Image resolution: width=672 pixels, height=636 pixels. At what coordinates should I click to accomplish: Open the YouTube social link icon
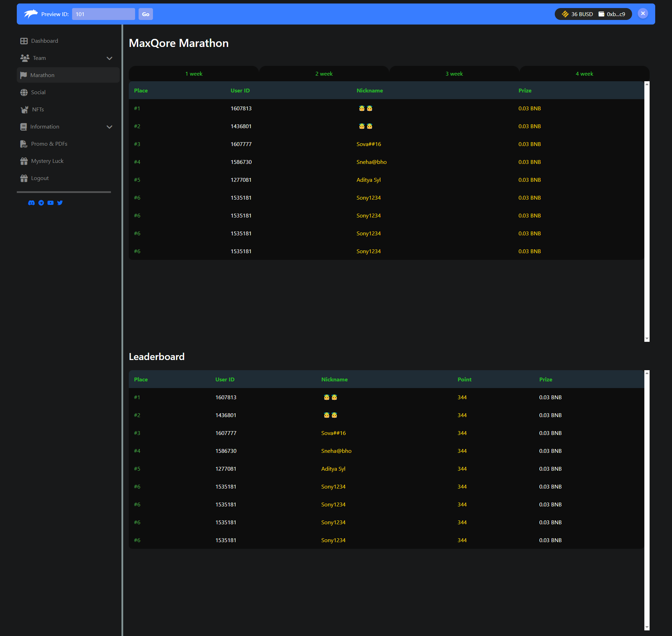click(x=51, y=203)
